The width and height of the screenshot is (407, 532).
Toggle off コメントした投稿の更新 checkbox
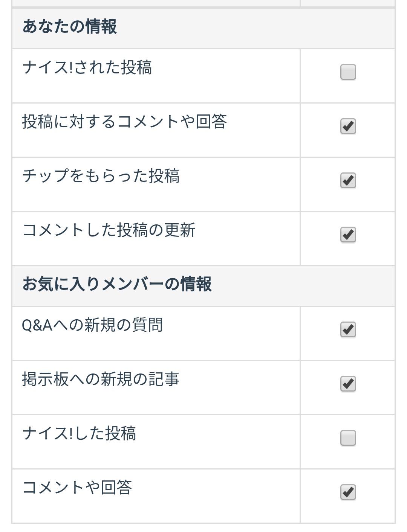click(x=348, y=235)
